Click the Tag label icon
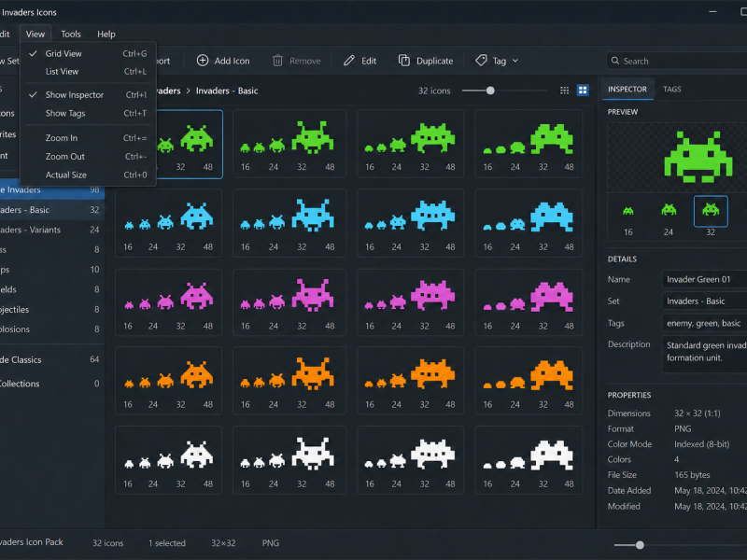The height and width of the screenshot is (560, 747). 481,61
